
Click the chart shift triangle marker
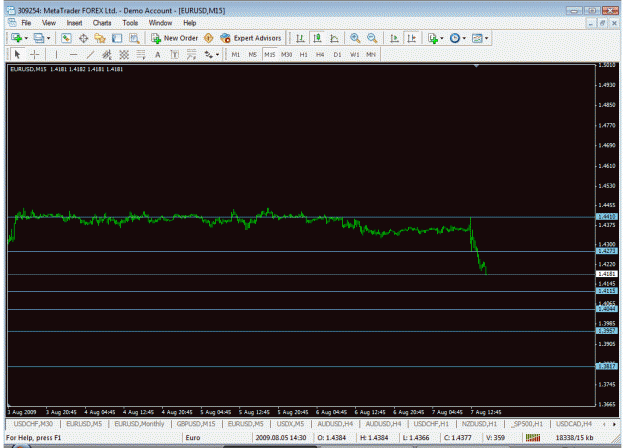click(476, 66)
